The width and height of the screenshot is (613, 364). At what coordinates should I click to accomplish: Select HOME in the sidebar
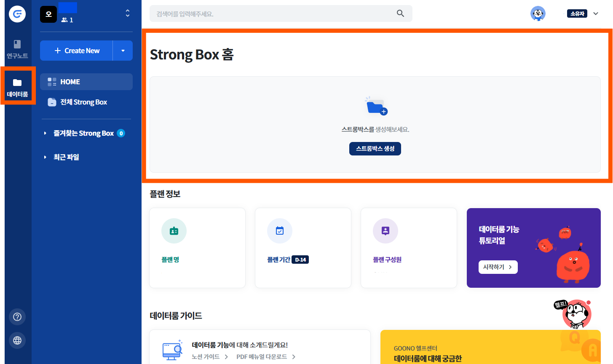pyautogui.click(x=86, y=82)
